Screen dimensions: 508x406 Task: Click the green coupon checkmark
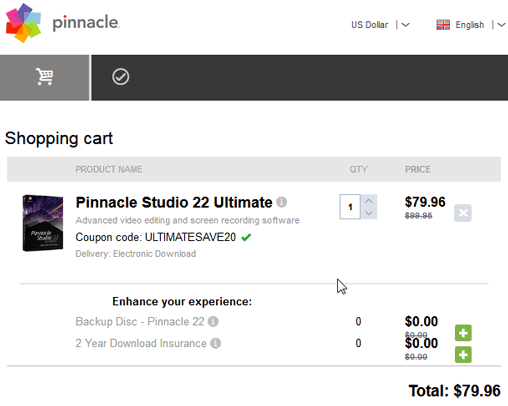[x=246, y=237]
